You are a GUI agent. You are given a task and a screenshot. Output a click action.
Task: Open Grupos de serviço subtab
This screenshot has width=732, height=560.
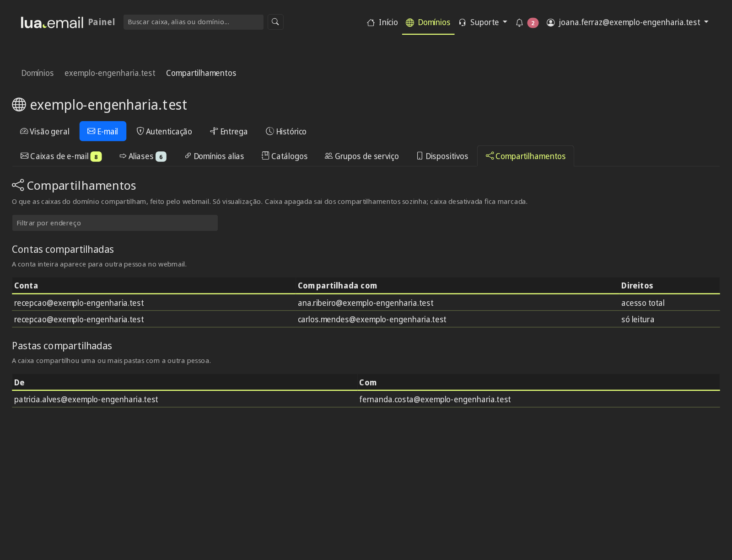[x=362, y=156]
